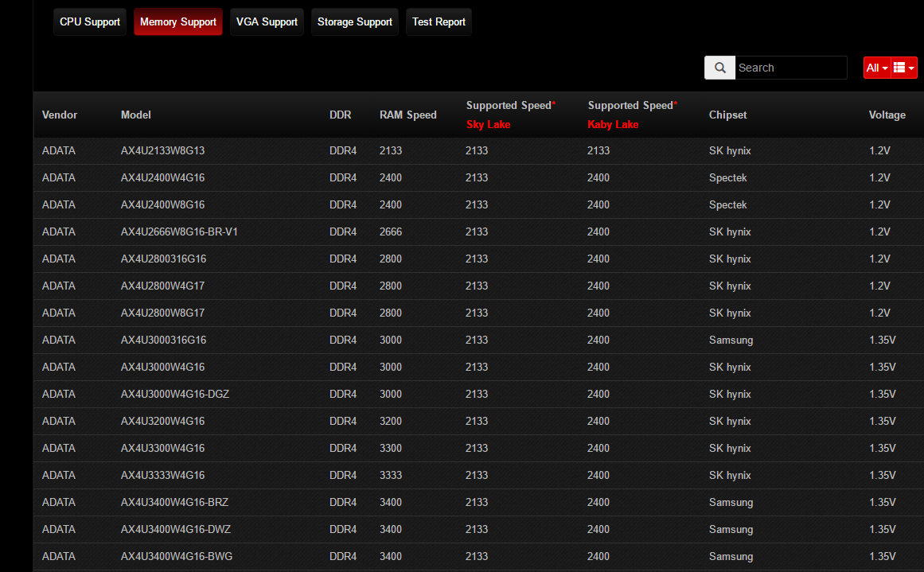Click the search magnifier icon
This screenshot has width=924, height=572.
(719, 68)
